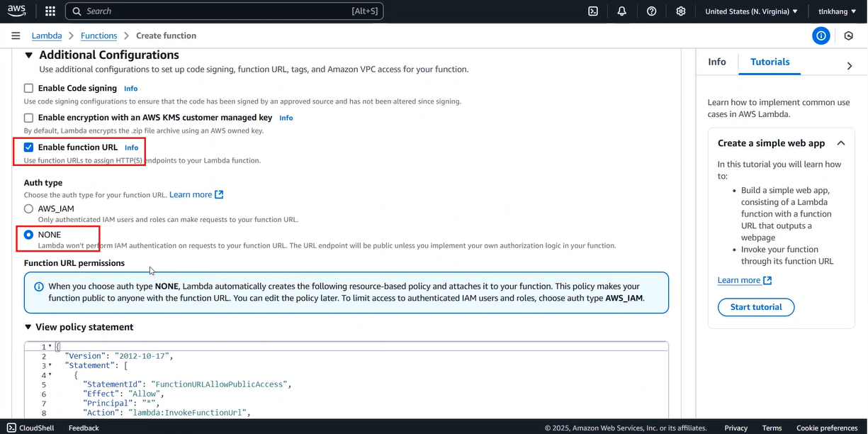
Task: Click the Auth type heading
Action: click(43, 182)
